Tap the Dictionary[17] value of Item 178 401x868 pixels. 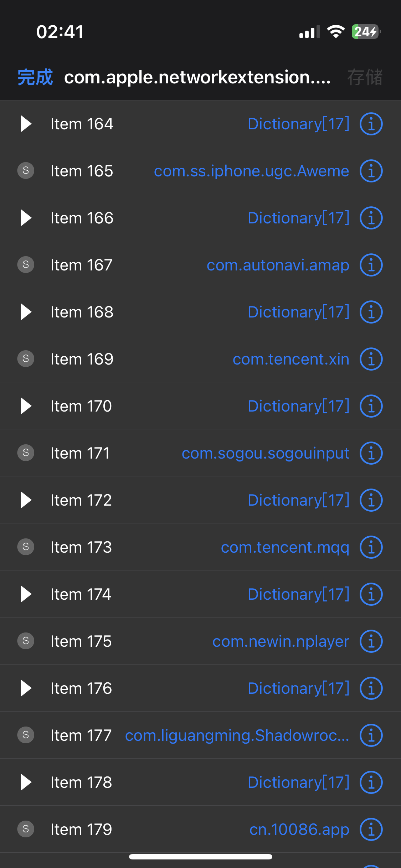(298, 782)
